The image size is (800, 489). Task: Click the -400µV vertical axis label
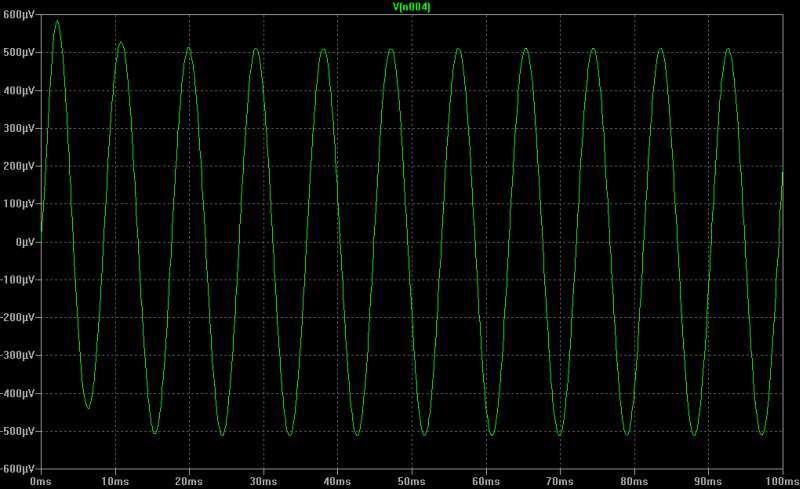coord(17,394)
